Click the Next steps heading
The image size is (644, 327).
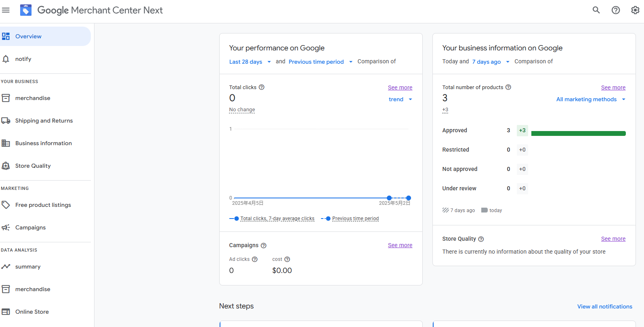point(237,306)
